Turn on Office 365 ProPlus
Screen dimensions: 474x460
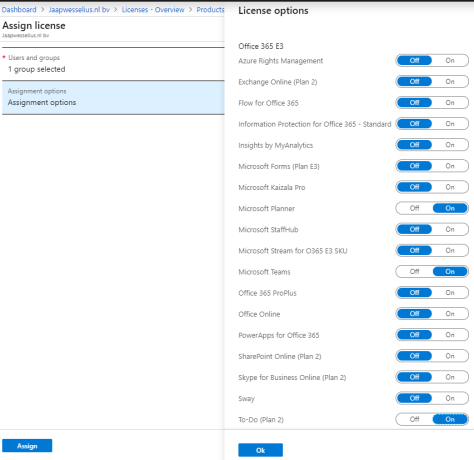pyautogui.click(x=450, y=293)
